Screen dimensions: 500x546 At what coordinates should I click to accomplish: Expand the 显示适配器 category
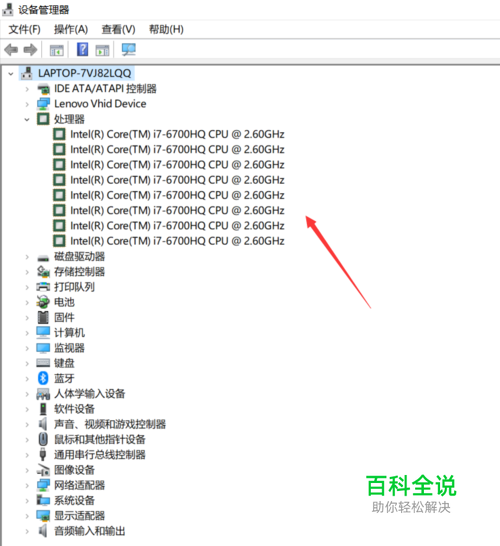27,516
